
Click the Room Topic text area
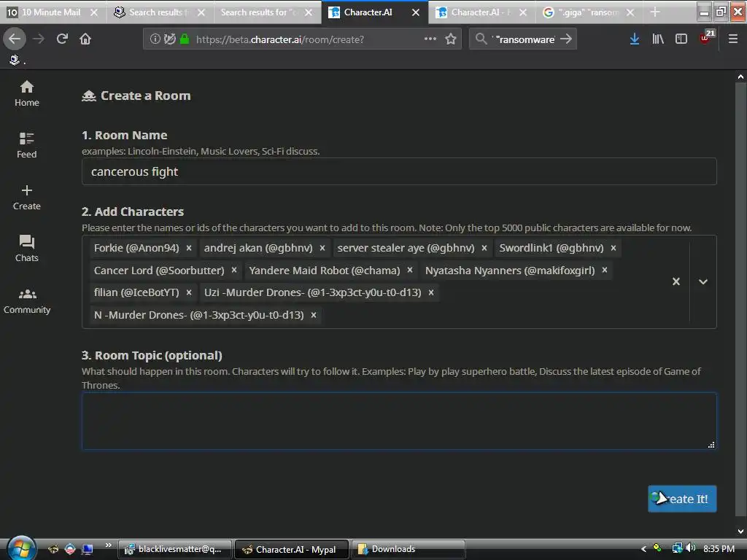point(399,421)
